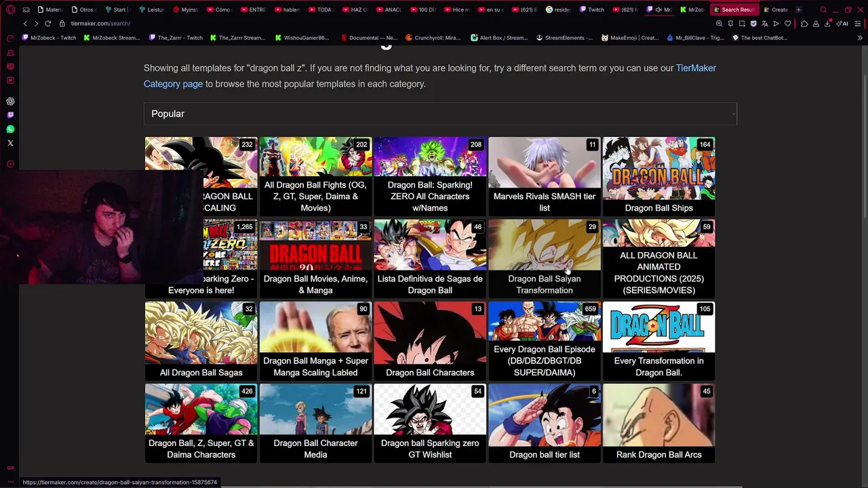The height and width of the screenshot is (488, 868).
Task: Open the StreamElements bookmark
Action: [564, 38]
